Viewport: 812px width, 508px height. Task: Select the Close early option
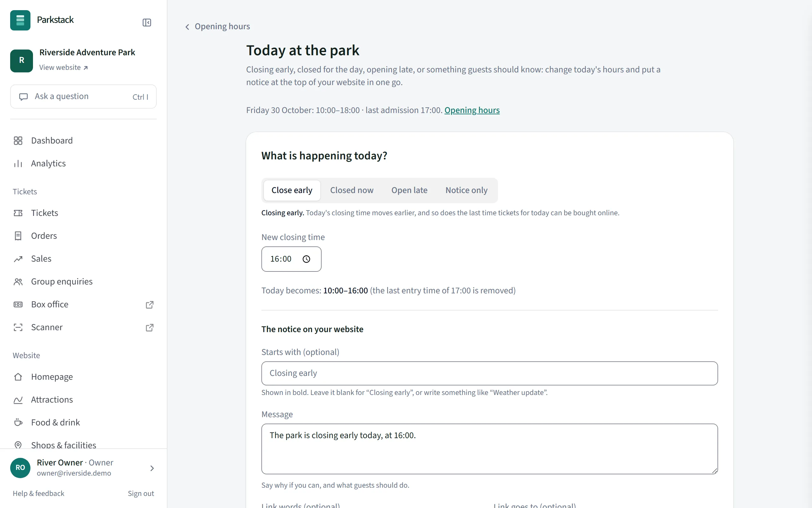tap(291, 190)
